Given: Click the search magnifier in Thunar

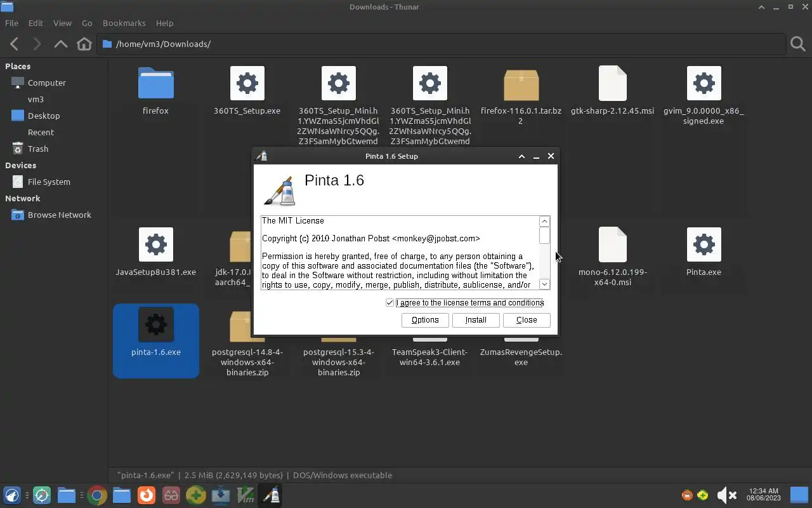Looking at the screenshot, I should pyautogui.click(x=798, y=44).
